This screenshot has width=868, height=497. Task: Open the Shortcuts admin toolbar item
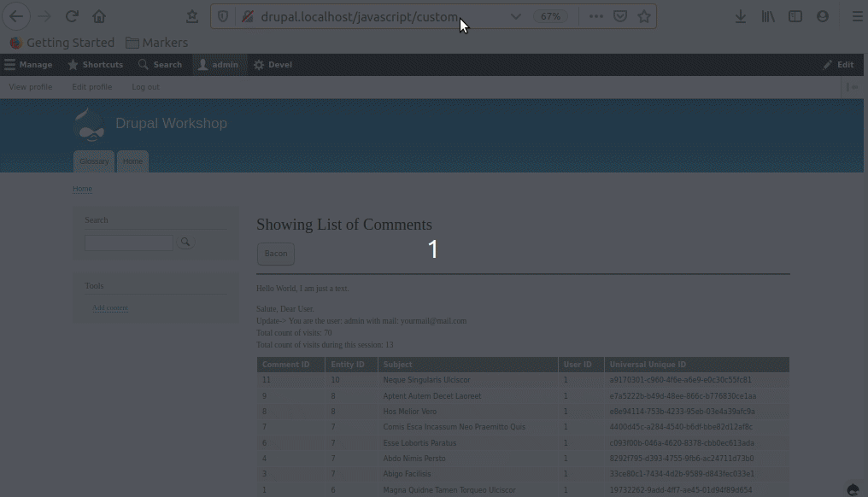(x=96, y=64)
